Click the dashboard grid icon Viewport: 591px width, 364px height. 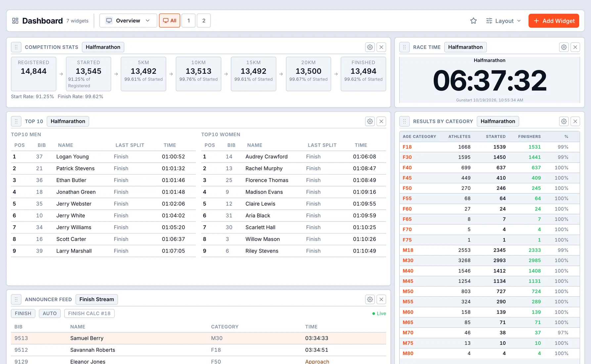(x=15, y=21)
